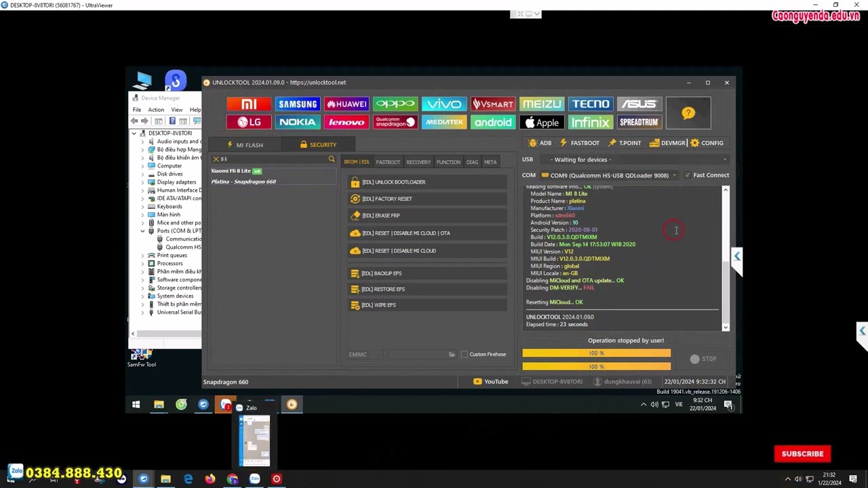Toggle the Fast Connect checkbox
Image resolution: width=868 pixels, height=488 pixels.
tap(688, 176)
